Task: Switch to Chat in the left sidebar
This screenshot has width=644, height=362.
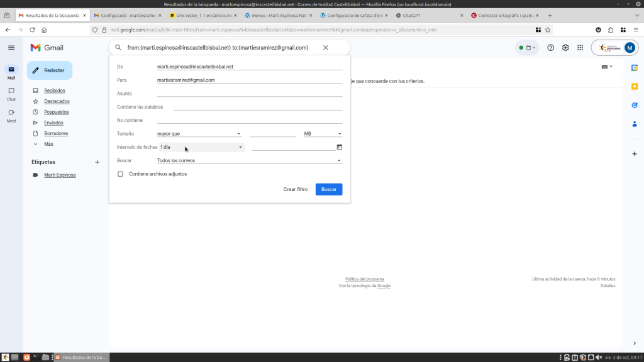Action: tap(11, 94)
